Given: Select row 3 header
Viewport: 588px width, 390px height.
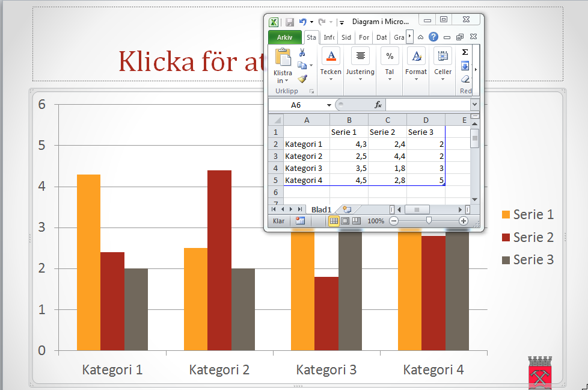Looking at the screenshot, I should click(275, 156).
